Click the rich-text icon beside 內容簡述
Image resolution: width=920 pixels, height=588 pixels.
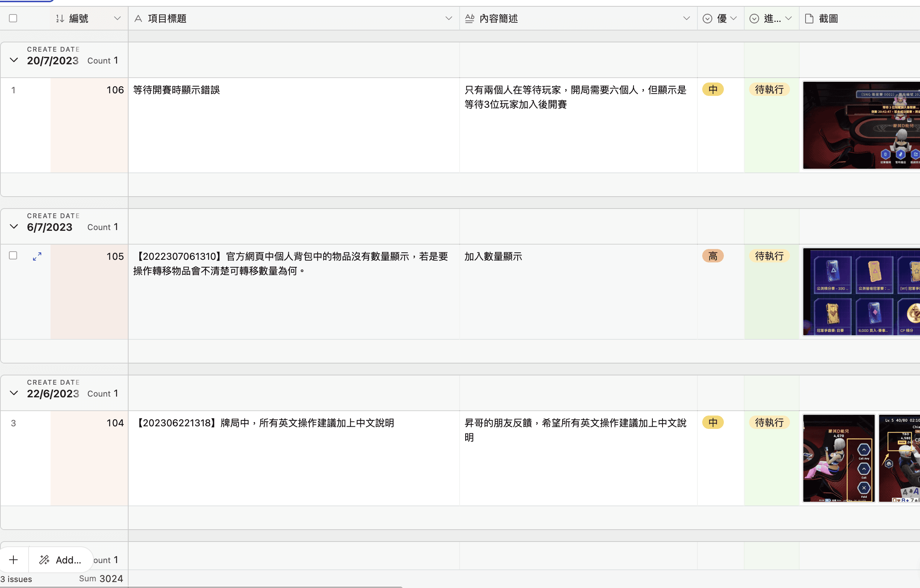(470, 18)
